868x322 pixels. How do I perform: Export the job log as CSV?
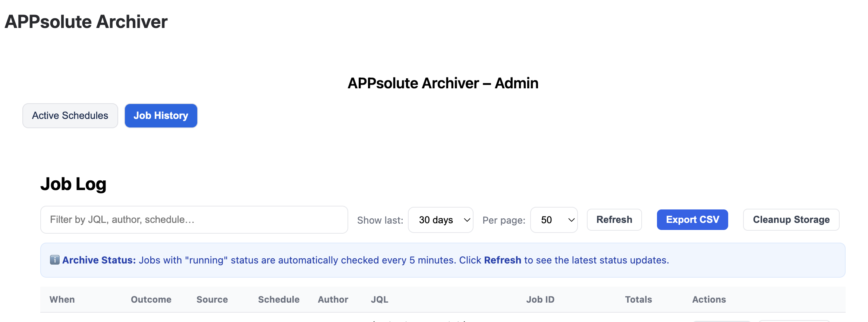pyautogui.click(x=692, y=220)
